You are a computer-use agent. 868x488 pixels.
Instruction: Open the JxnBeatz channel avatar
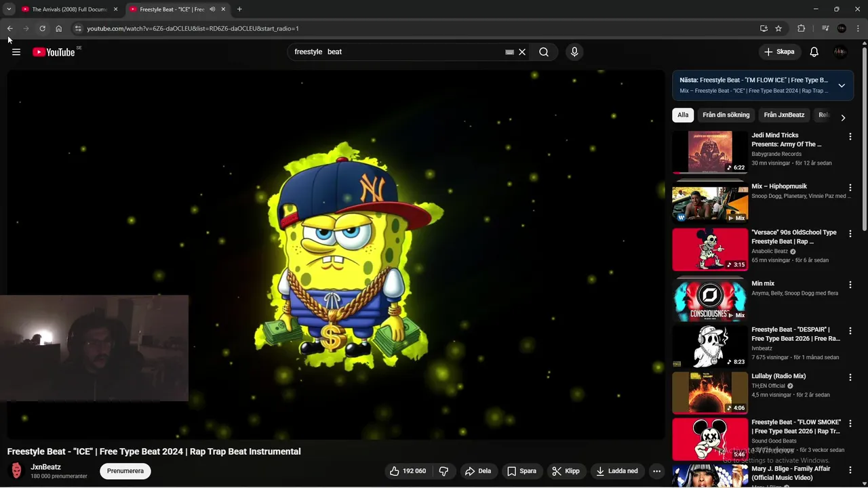16,471
